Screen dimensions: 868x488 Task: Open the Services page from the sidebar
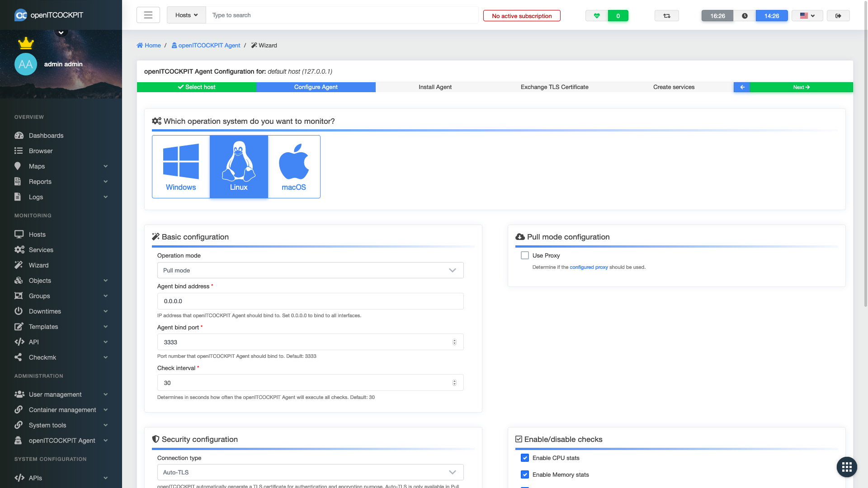40,249
